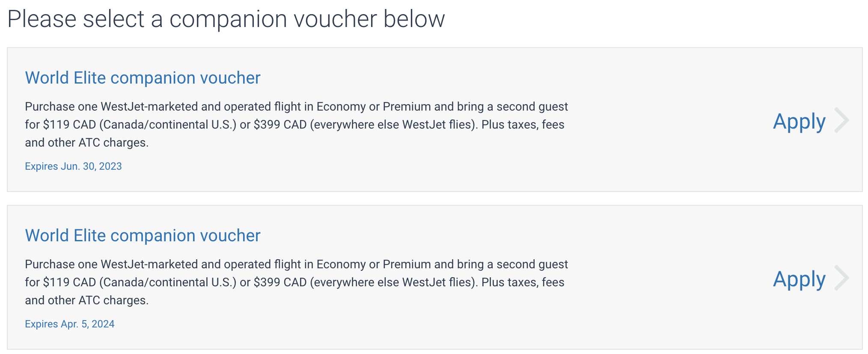
Task: Open the first World Elite companion voucher title
Action: (143, 78)
